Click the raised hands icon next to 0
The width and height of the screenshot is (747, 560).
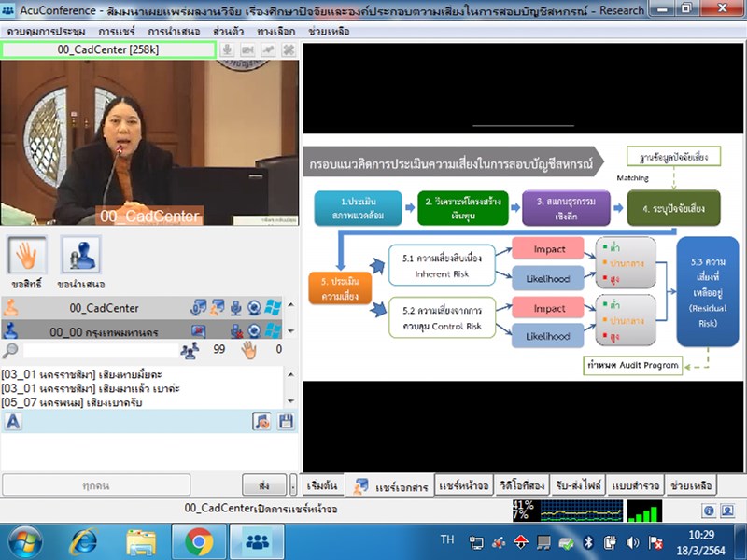[248, 350]
